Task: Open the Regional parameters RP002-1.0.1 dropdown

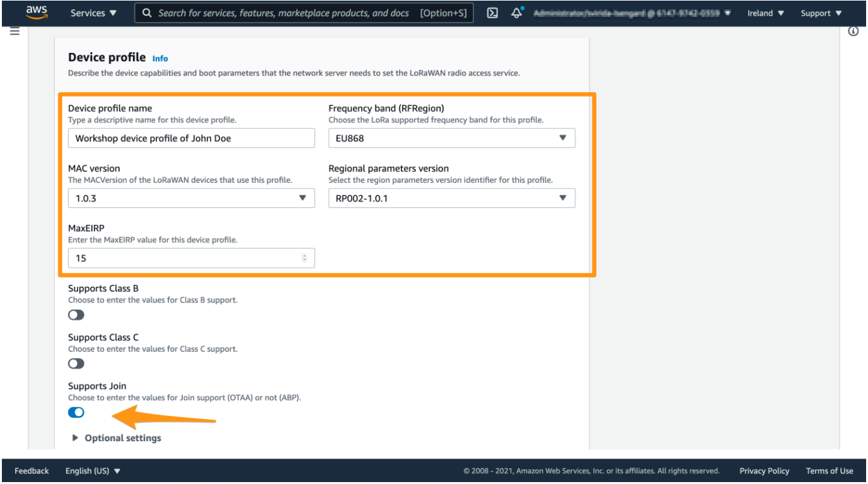Action: (x=451, y=198)
